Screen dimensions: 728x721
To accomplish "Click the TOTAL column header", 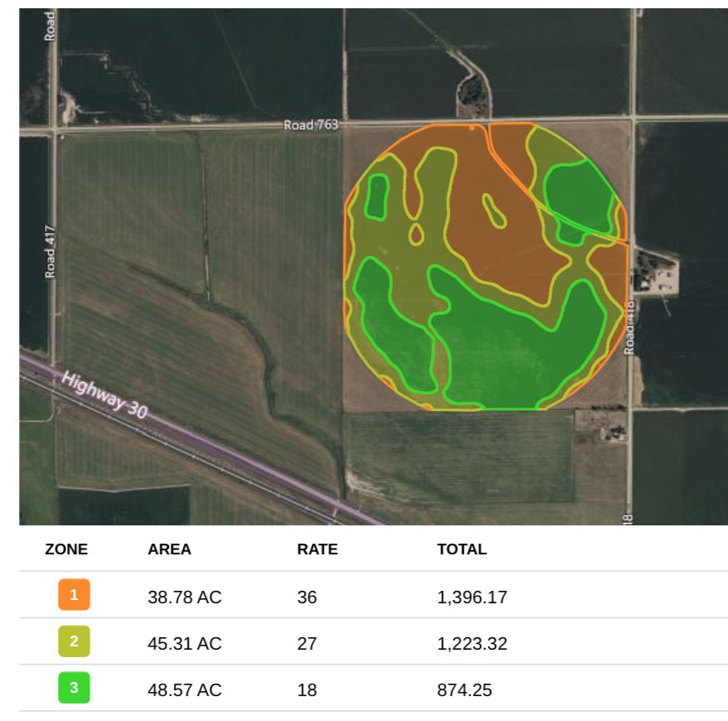I will (462, 549).
